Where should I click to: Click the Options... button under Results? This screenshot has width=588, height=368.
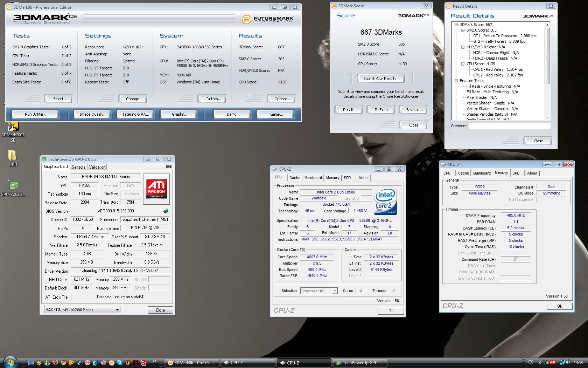pos(282,99)
